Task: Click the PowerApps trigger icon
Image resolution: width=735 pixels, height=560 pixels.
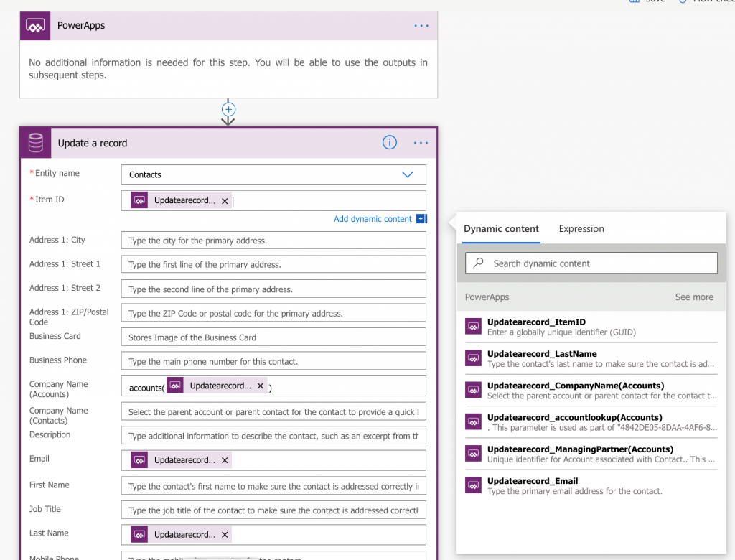Action: click(x=36, y=26)
